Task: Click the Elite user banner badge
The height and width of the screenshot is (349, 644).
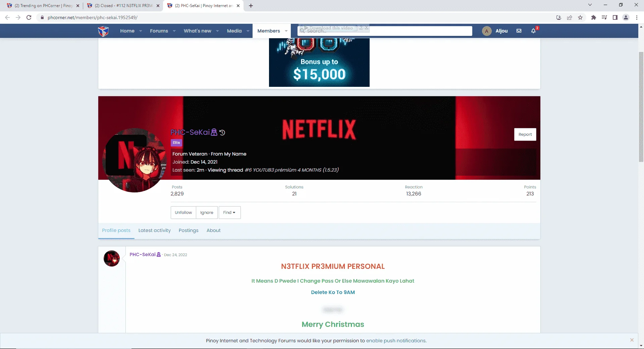Action: point(176,143)
